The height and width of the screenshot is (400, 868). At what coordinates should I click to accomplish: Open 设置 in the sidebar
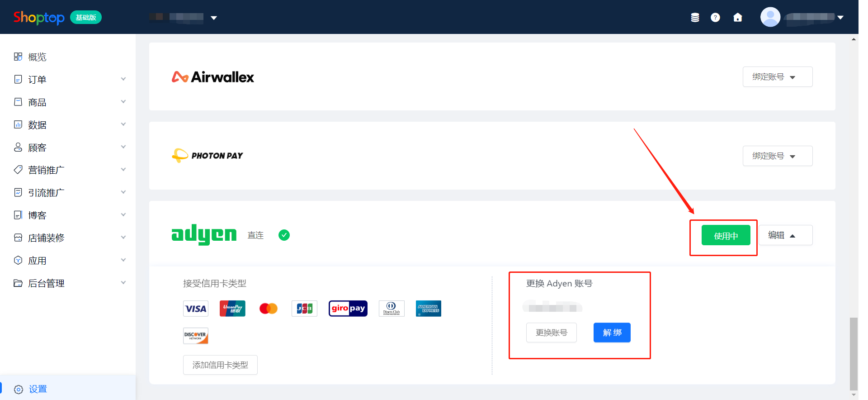coord(68,389)
